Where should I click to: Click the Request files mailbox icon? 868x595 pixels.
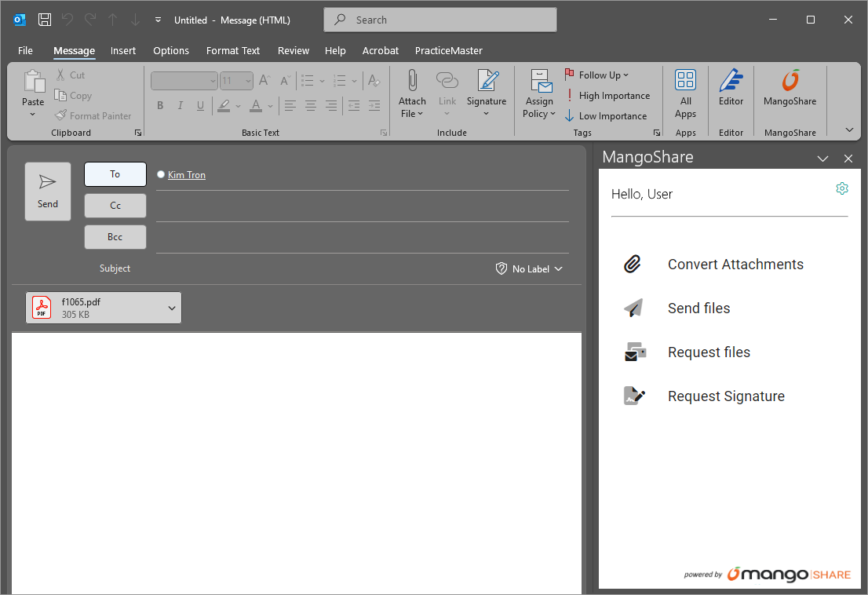[634, 352]
